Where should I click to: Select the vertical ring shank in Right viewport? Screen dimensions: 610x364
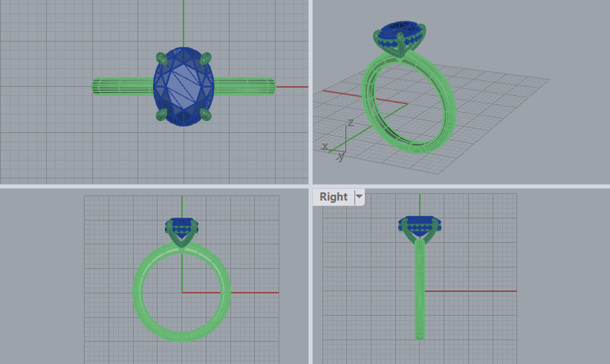click(420, 297)
